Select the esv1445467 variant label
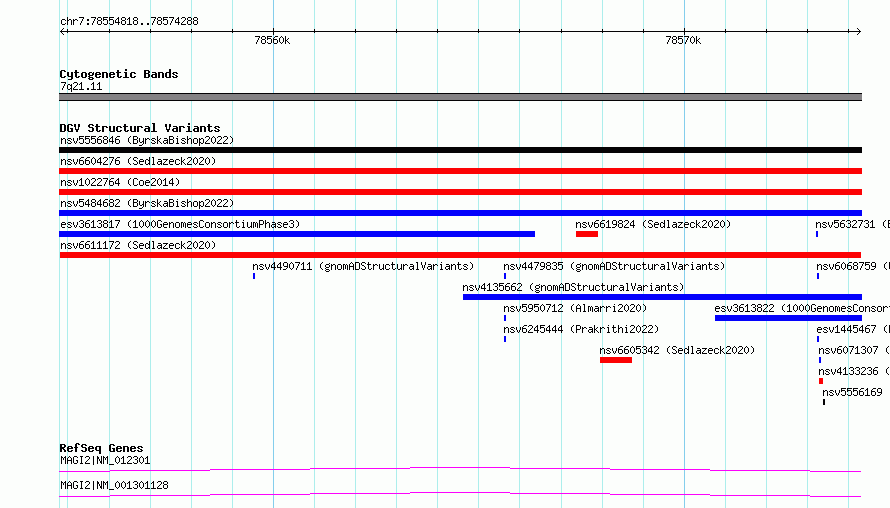Image resolution: width=890 pixels, height=508 pixels. 853,329
